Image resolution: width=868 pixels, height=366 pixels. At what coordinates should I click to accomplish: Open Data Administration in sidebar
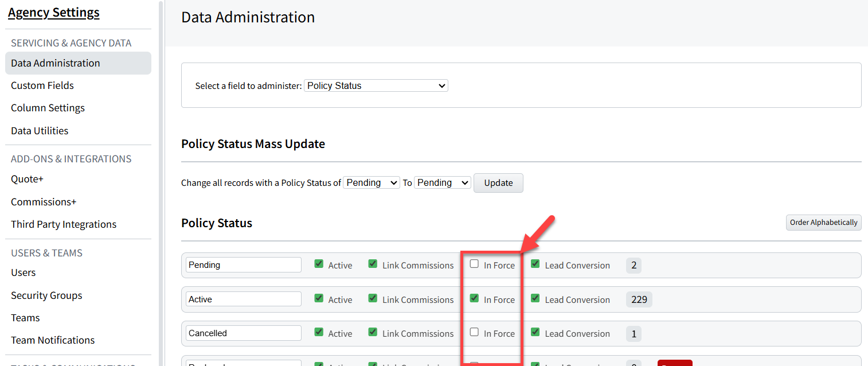coord(78,63)
